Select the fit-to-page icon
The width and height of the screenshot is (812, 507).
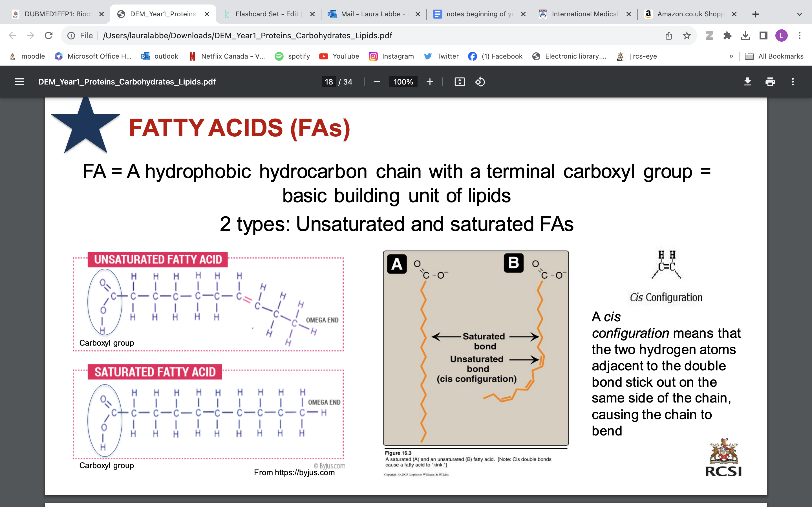tap(460, 81)
